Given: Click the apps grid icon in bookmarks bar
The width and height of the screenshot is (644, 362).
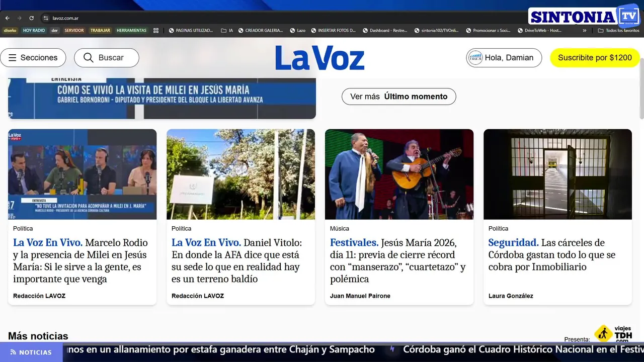Looking at the screenshot, I should click(156, 31).
